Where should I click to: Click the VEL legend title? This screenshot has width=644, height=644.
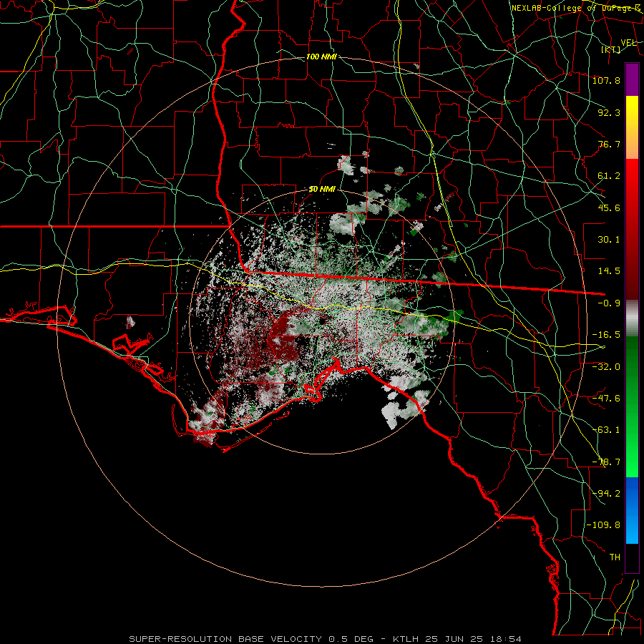click(x=628, y=43)
